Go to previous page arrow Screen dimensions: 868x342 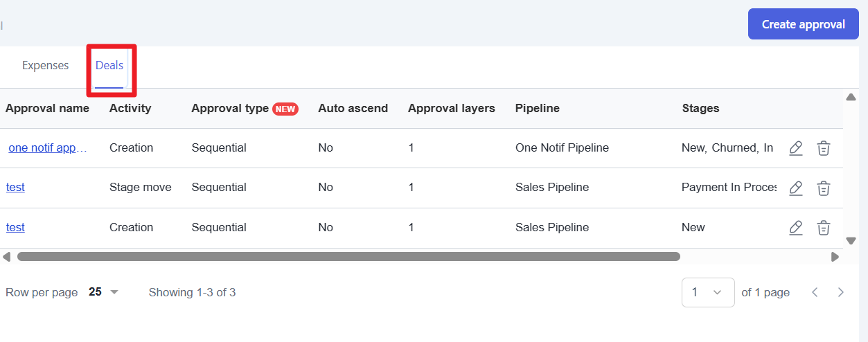815,292
